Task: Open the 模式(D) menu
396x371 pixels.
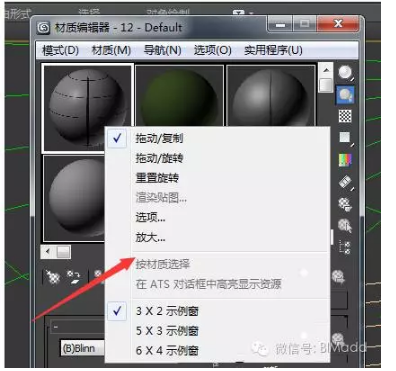Action: [60, 50]
